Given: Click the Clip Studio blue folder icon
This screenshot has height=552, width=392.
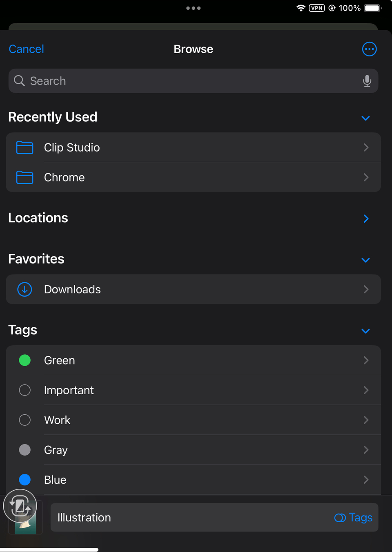Looking at the screenshot, I should pyautogui.click(x=24, y=147).
